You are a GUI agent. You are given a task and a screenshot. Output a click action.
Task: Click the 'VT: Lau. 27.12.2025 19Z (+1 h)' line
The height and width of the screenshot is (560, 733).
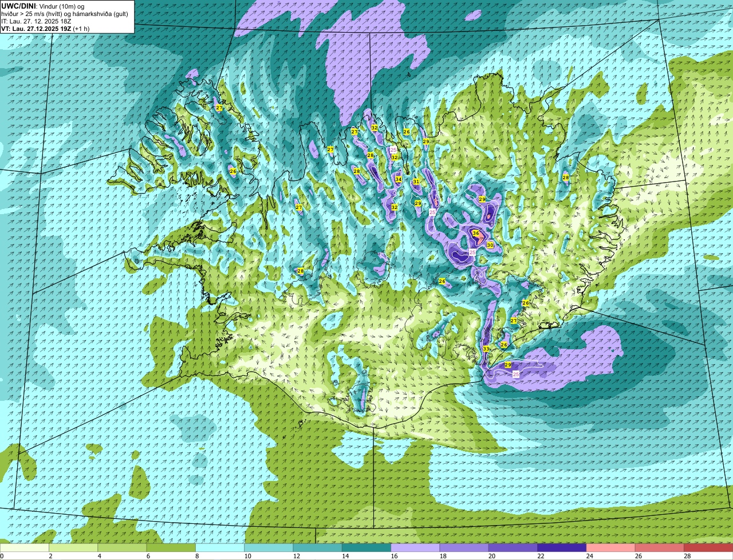click(45, 29)
